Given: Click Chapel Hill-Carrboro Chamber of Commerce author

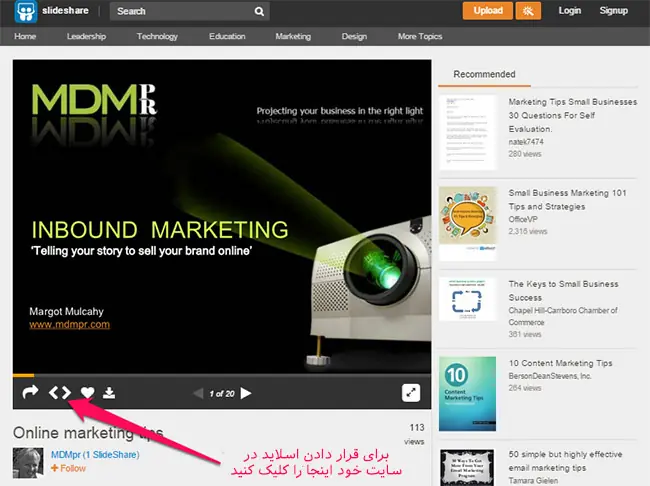Looking at the screenshot, I should pos(563,316).
